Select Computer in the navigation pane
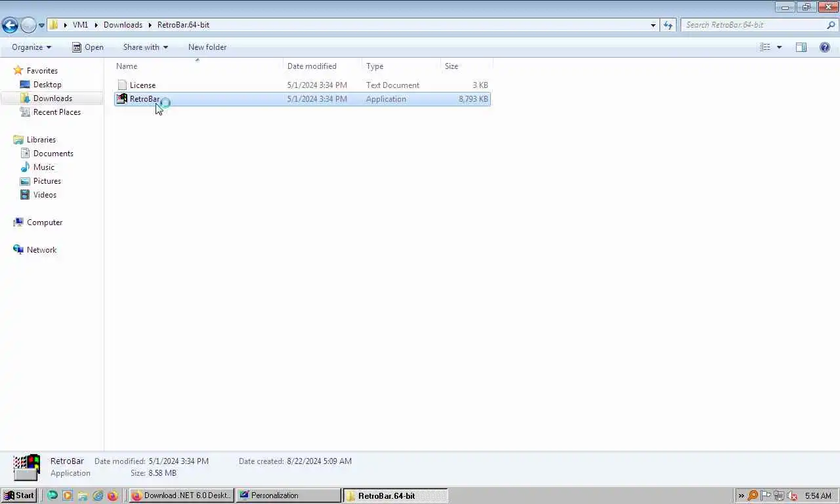This screenshot has width=840, height=504. (x=45, y=222)
